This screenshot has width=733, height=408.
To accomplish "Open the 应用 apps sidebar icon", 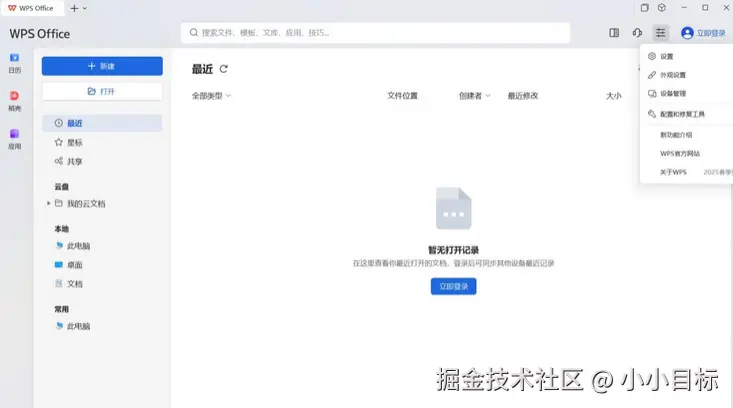I will click(14, 139).
